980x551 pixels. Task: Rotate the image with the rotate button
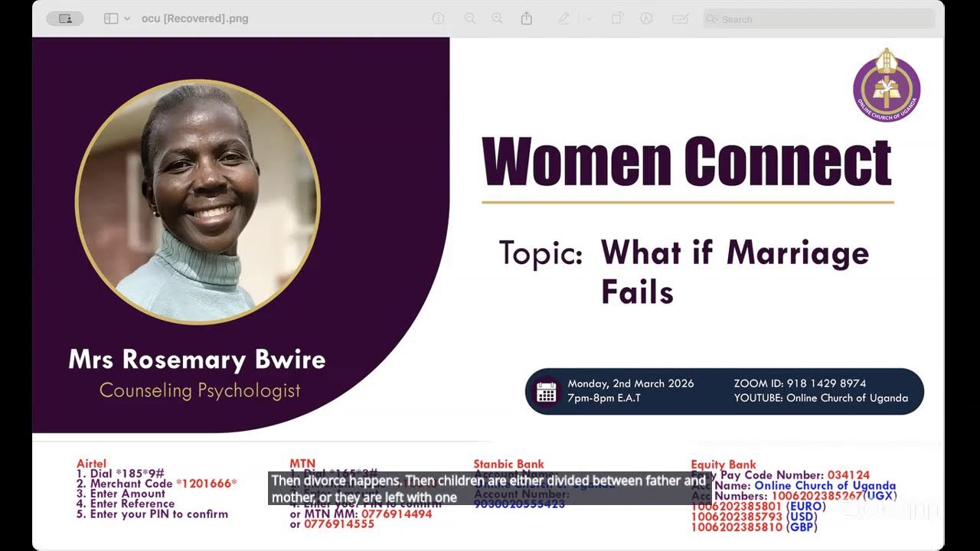pos(617,18)
